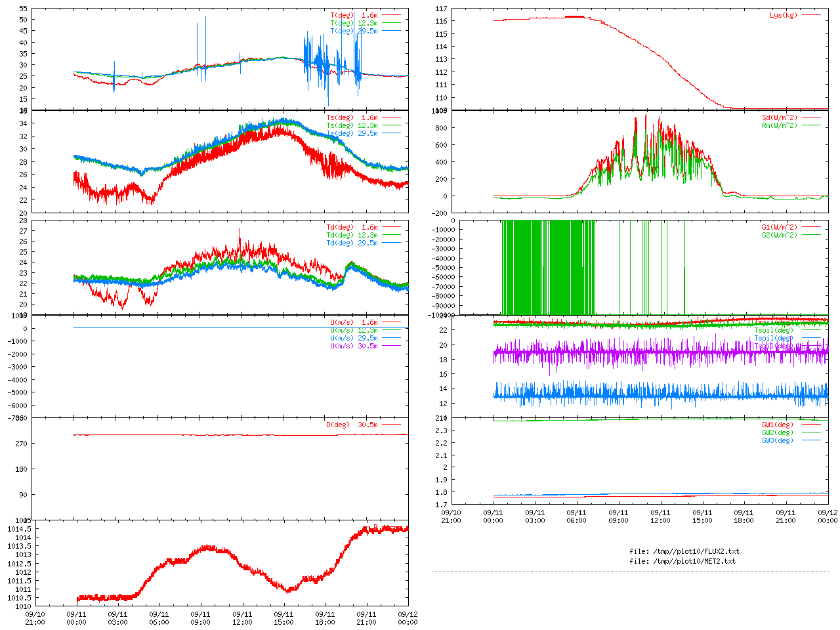Pick the 'T(deg) 29.5m' blue legend entry
Viewport: 840px width, 630px height.
354,31
